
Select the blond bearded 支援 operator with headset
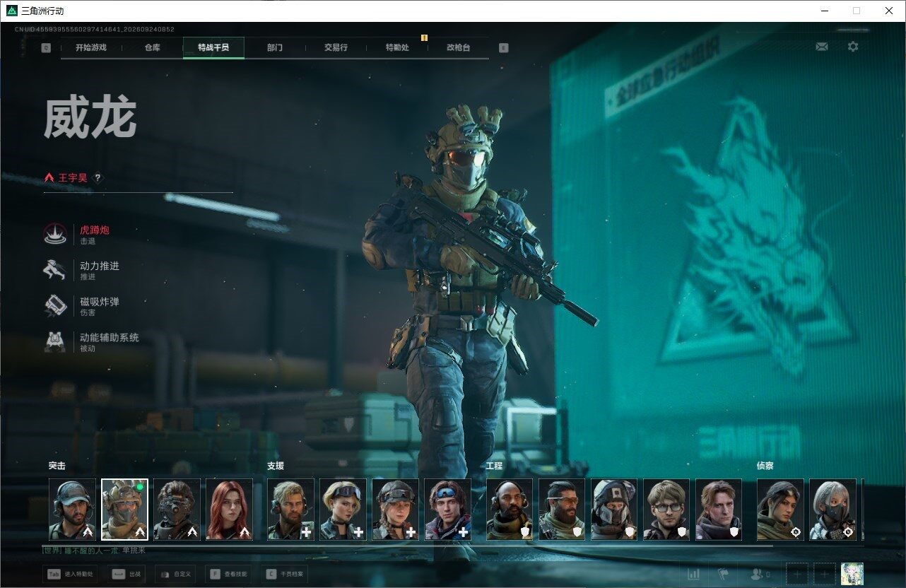click(x=290, y=510)
